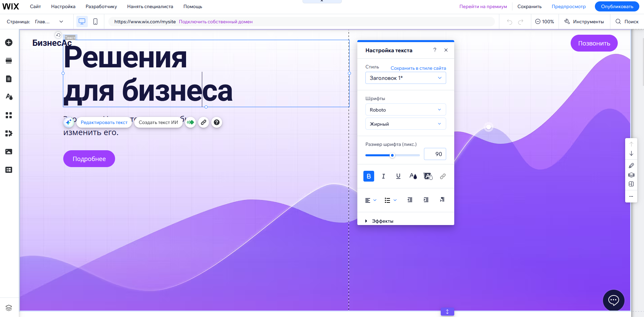Open the Media panel
The image size is (644, 317).
[9, 152]
